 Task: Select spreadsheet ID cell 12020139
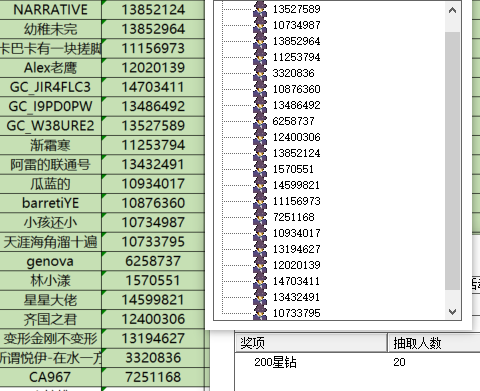[x=153, y=68]
